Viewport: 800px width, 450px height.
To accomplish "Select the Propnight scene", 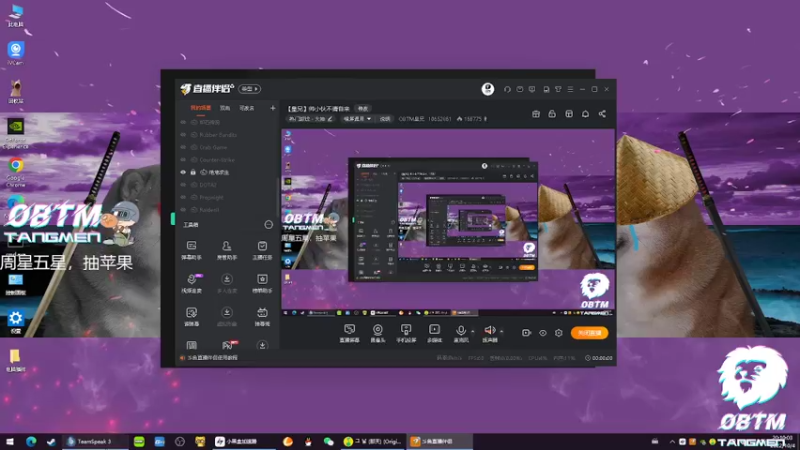I will click(x=211, y=197).
